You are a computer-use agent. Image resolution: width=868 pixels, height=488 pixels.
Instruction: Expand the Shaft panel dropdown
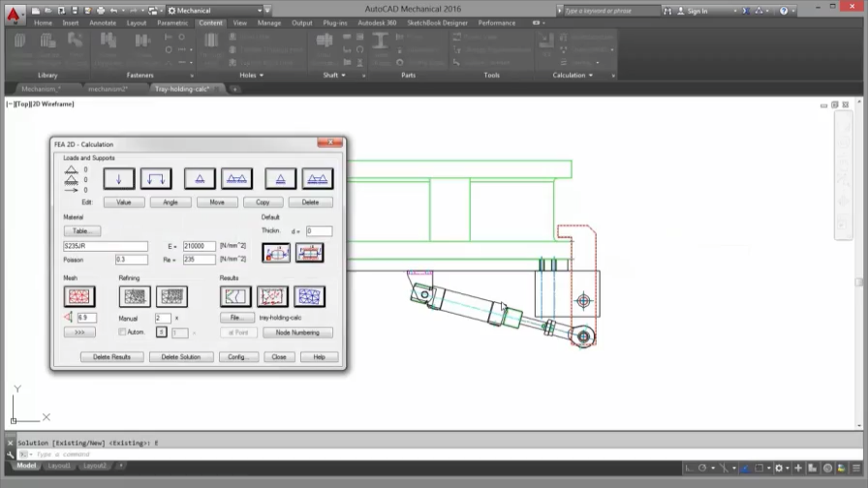point(343,76)
